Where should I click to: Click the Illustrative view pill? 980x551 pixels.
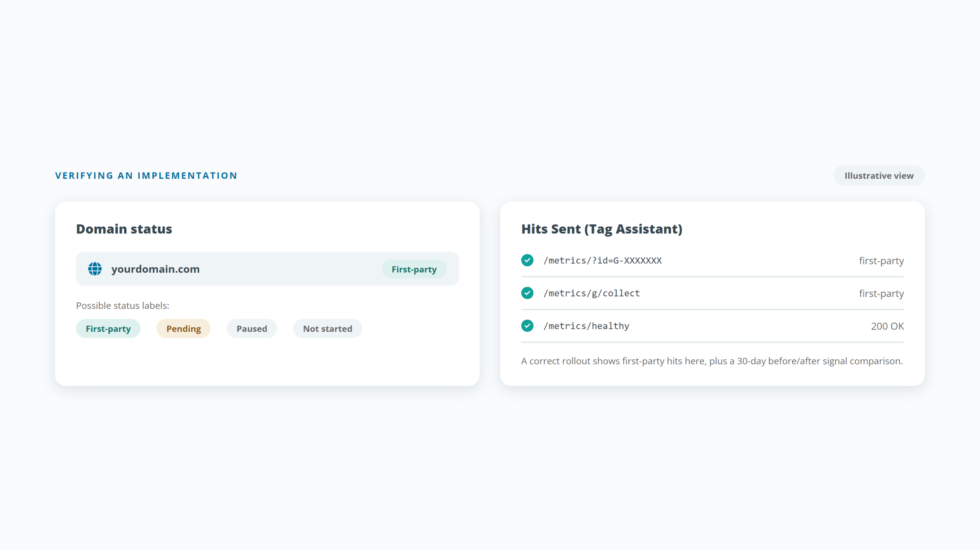(879, 176)
